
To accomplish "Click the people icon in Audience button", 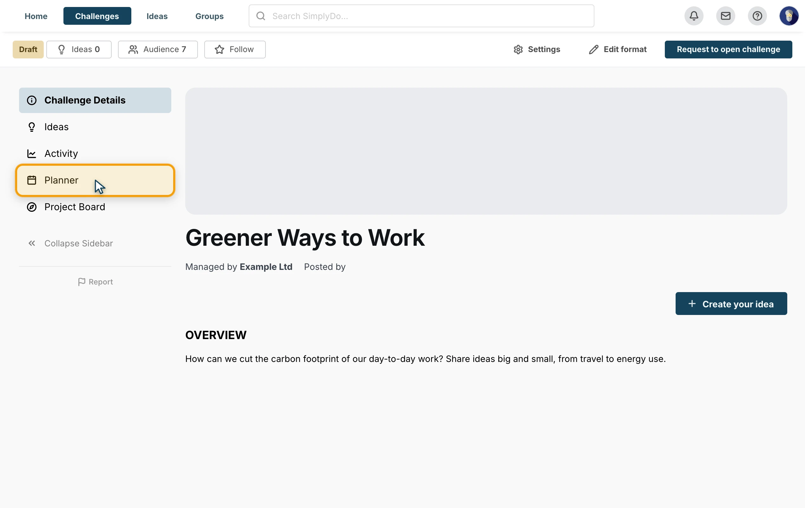I will tap(133, 50).
